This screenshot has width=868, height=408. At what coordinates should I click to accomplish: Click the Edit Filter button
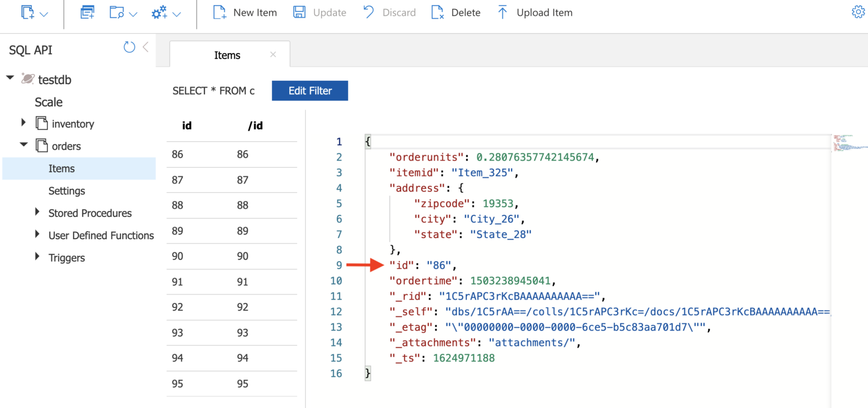pos(310,90)
